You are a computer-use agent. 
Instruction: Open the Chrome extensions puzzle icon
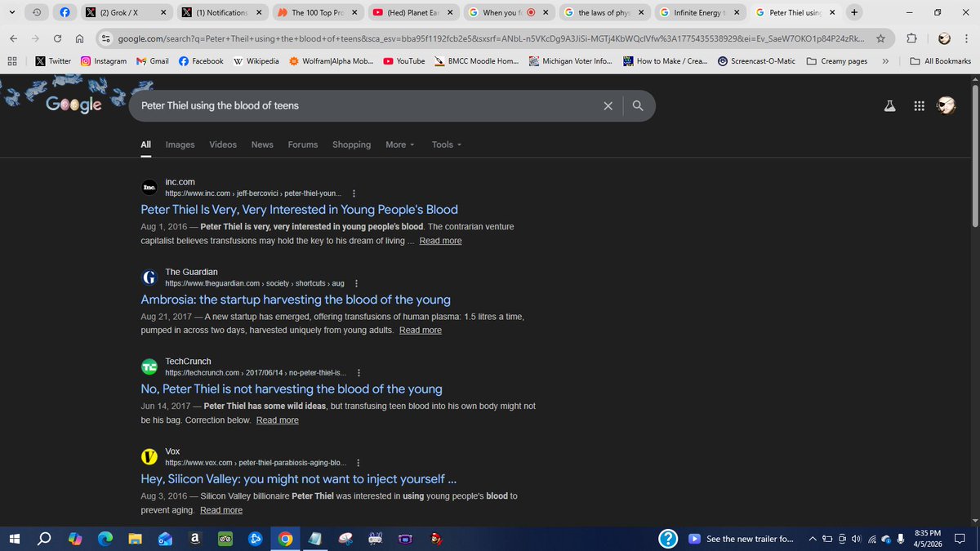coord(913,38)
